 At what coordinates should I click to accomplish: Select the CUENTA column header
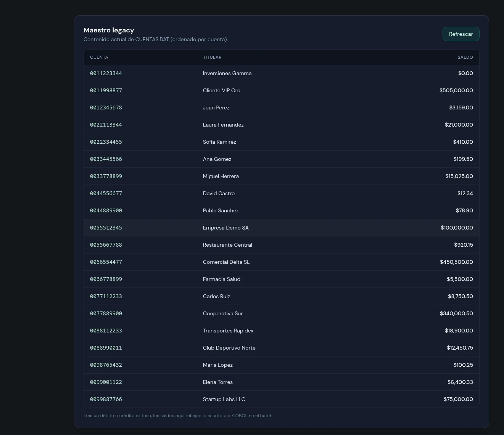[x=99, y=57]
